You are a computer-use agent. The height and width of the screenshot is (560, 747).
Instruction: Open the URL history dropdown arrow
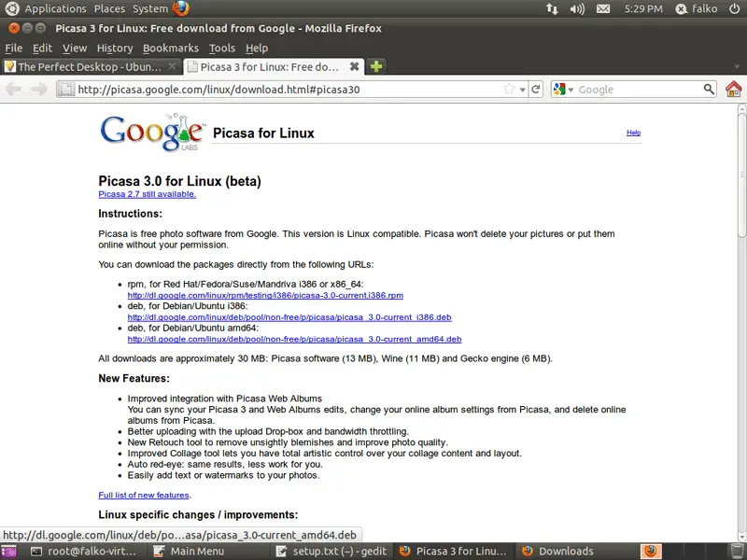[522, 90]
